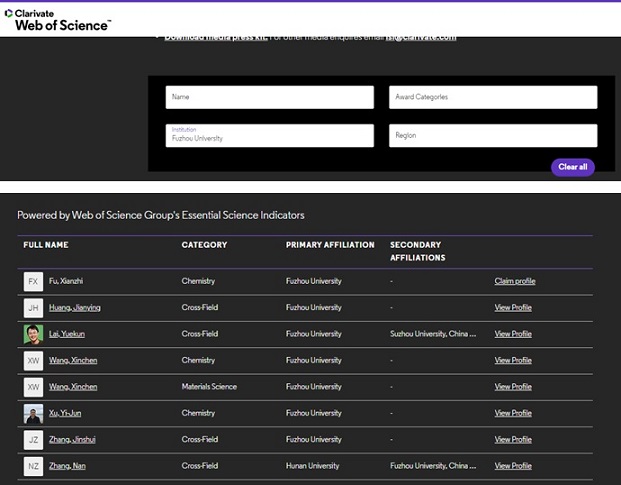Click Claim profile for Fu, Xianzhi
This screenshot has width=621, height=485.
pyautogui.click(x=515, y=282)
